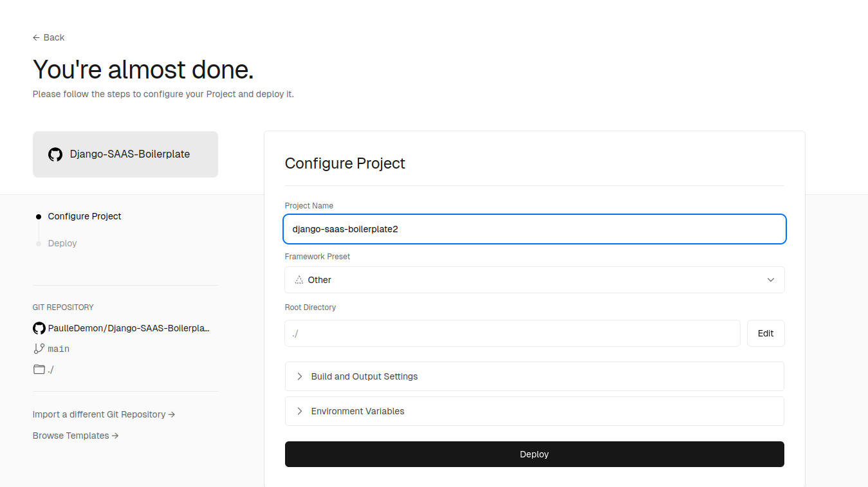Click the Deploy step progress line
Image resolution: width=868 pixels, height=487 pixels.
click(x=39, y=230)
